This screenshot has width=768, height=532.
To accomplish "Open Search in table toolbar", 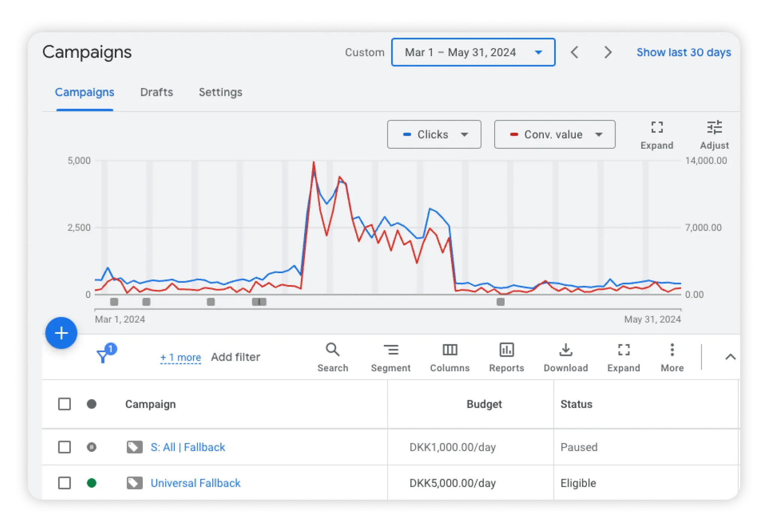I will (333, 358).
